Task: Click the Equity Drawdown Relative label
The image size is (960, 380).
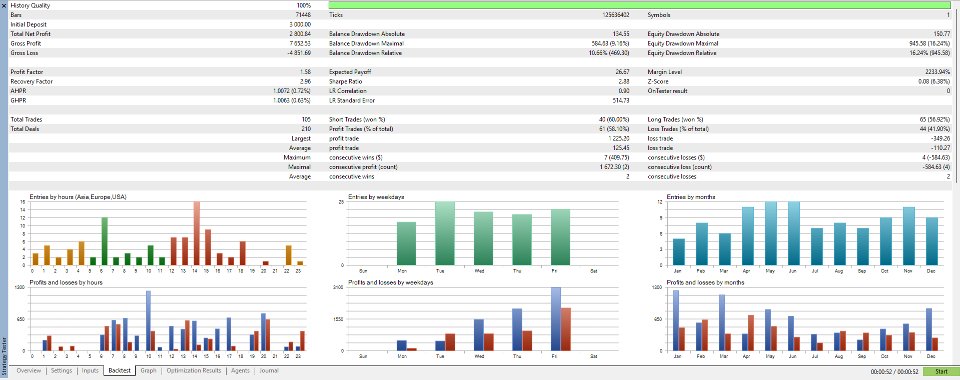Action: [683, 54]
